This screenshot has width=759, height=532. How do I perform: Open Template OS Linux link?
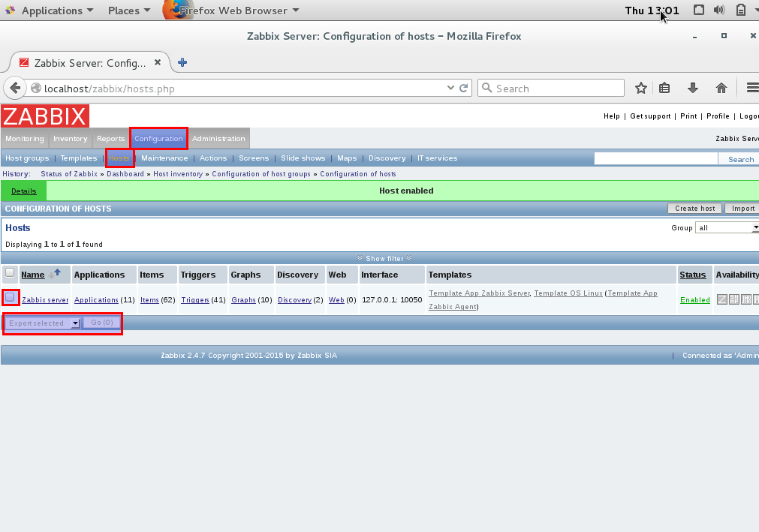(x=568, y=293)
